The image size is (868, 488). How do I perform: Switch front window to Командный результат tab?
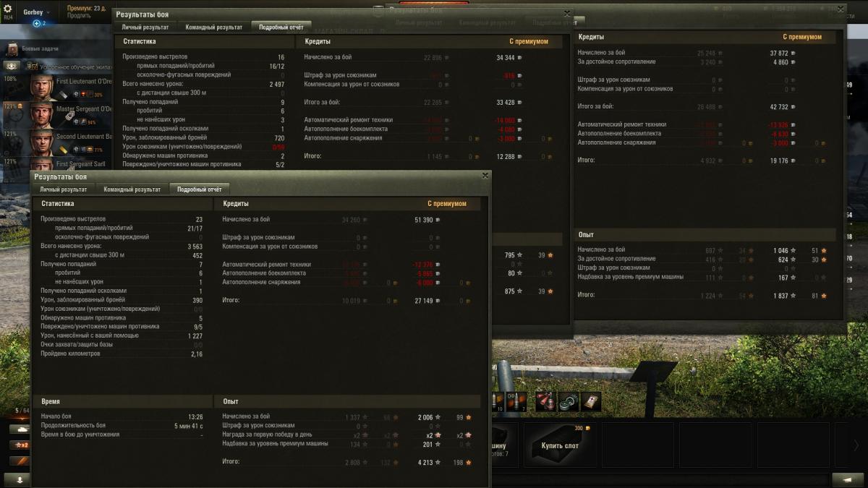point(132,189)
